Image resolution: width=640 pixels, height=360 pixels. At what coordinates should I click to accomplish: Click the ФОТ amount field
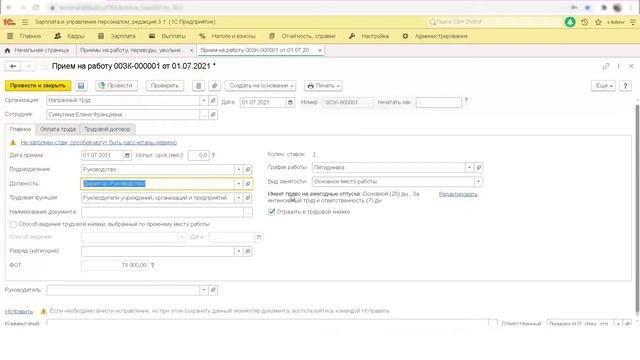[115, 265]
